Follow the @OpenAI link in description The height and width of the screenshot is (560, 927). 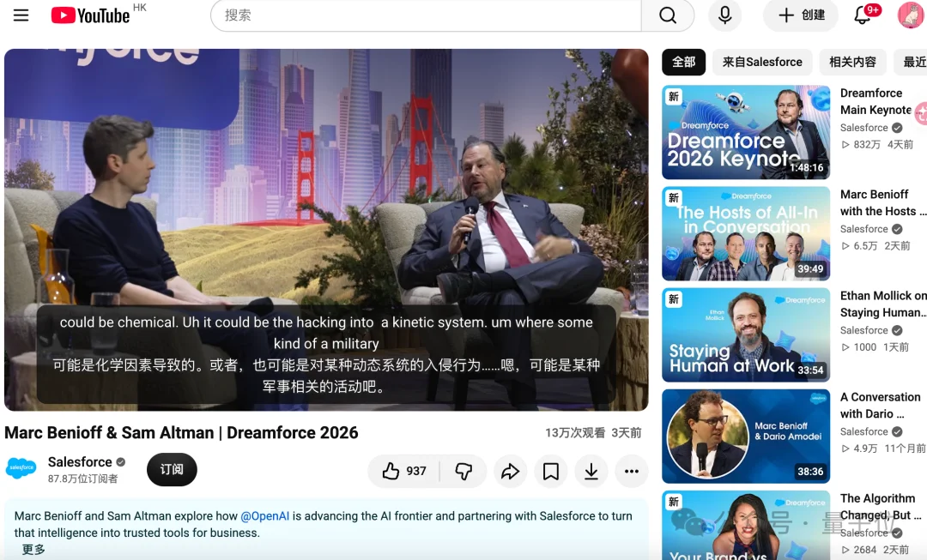click(265, 515)
